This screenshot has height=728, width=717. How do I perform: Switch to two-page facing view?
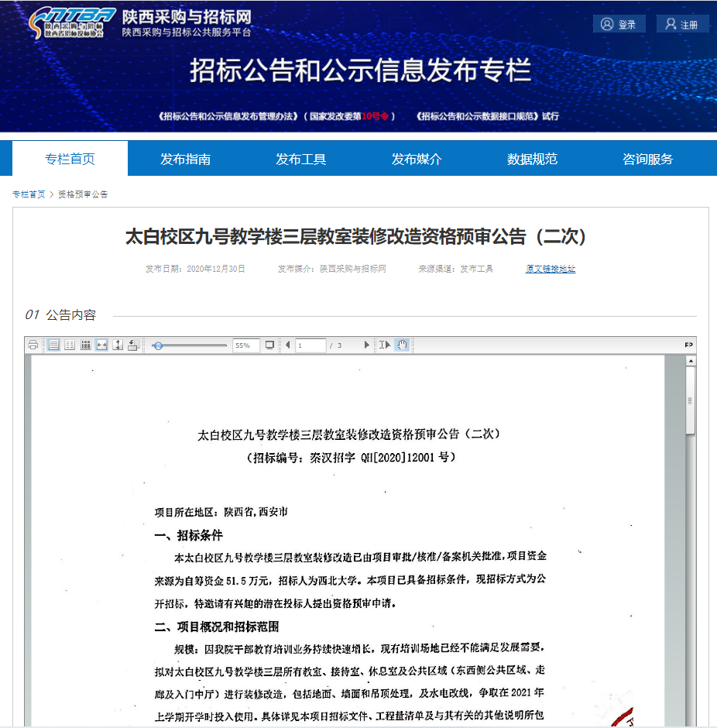[70, 345]
